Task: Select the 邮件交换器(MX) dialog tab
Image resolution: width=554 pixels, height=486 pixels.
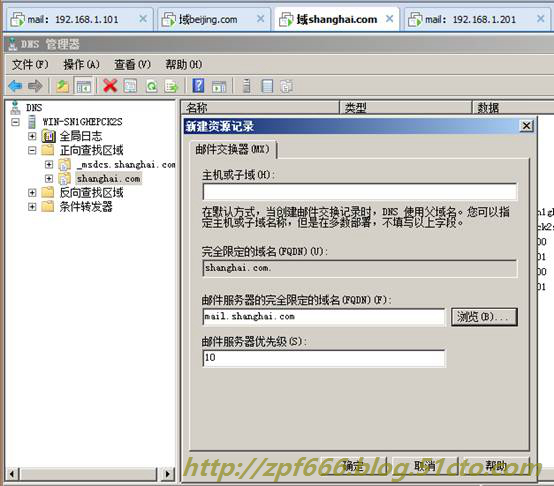Action: (232, 149)
